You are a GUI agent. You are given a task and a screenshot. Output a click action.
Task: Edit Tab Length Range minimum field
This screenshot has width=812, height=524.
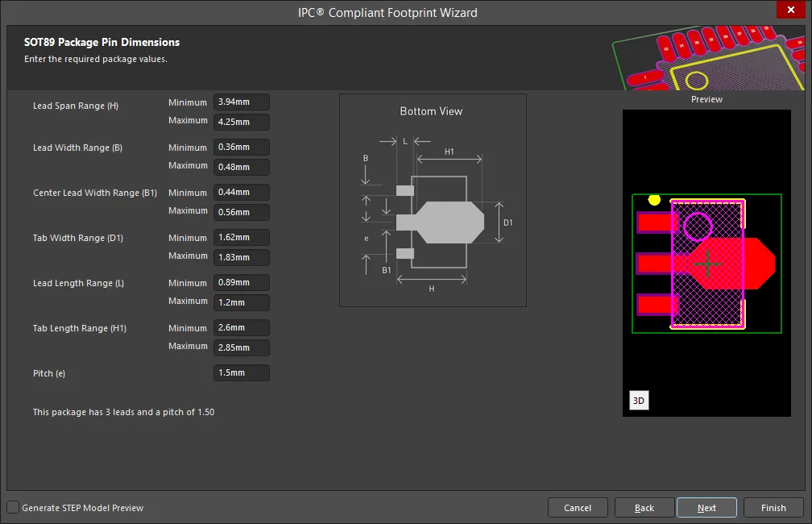(242, 327)
